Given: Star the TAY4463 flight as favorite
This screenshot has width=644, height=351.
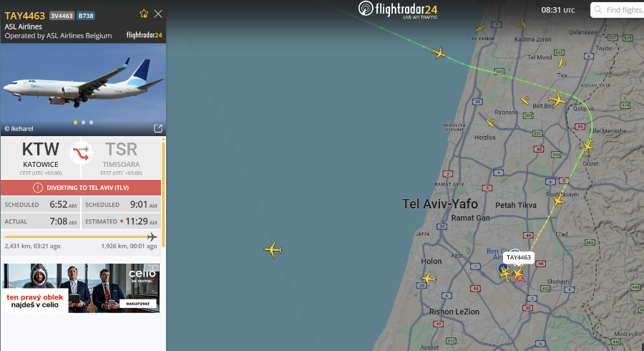Looking at the screenshot, I should pyautogui.click(x=144, y=14).
